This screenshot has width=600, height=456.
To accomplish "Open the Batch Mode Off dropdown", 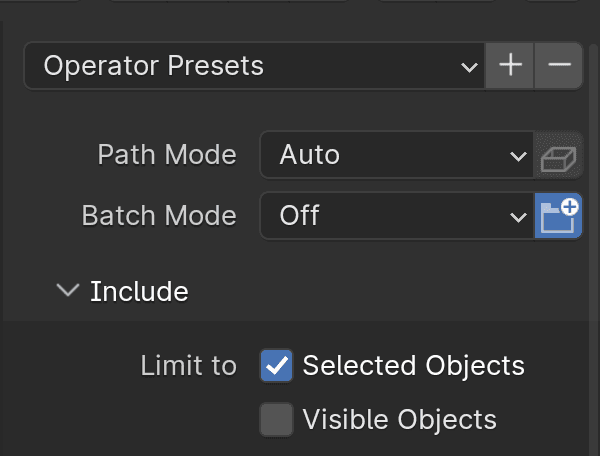I will (397, 215).
